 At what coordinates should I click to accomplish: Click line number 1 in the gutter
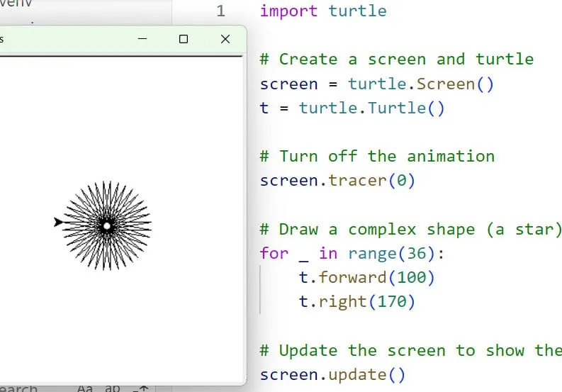coord(220,11)
